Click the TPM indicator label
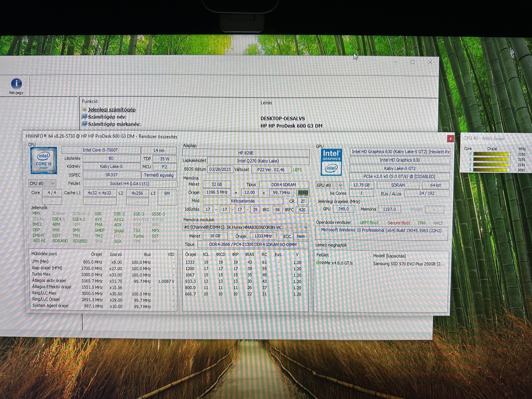Screen dimensions: 532x399 pyautogui.click(x=421, y=223)
